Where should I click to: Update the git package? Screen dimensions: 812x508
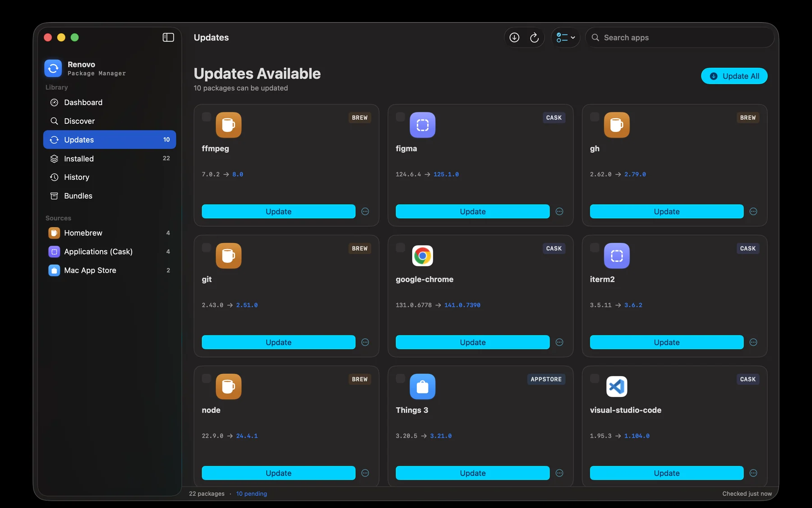(x=278, y=342)
